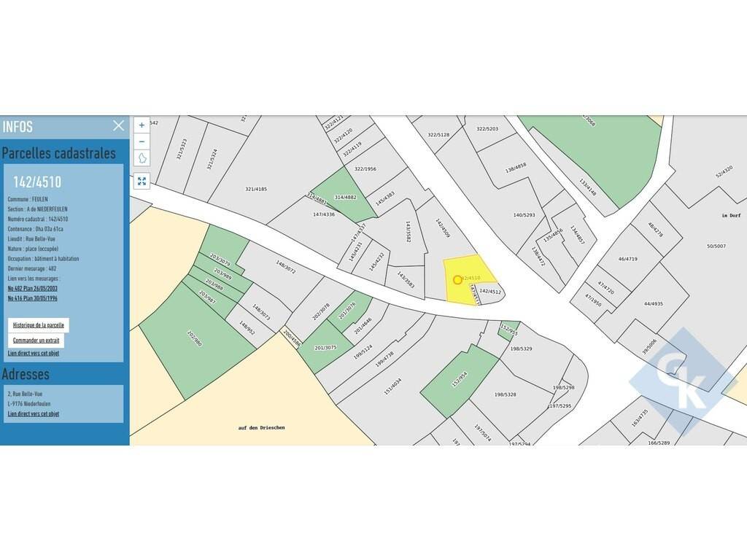Open the direct link under Adresses
Screen dimensions: 747x560
coord(34,413)
